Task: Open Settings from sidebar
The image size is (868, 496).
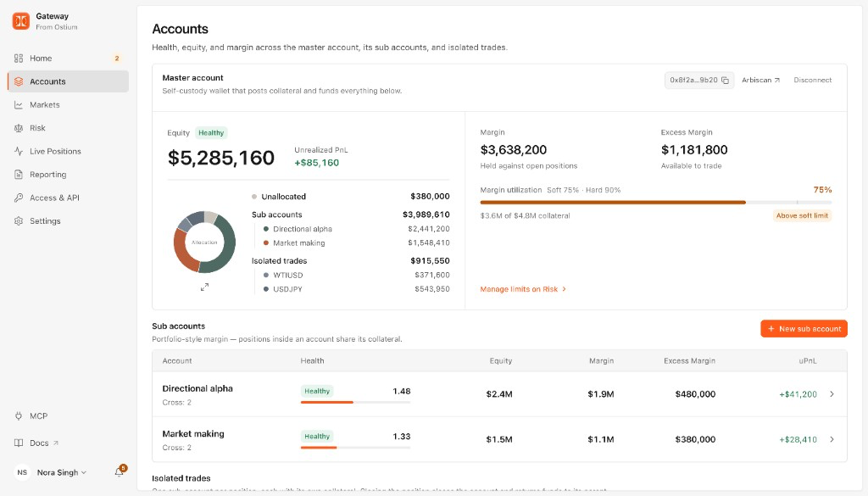Action: coord(68,221)
